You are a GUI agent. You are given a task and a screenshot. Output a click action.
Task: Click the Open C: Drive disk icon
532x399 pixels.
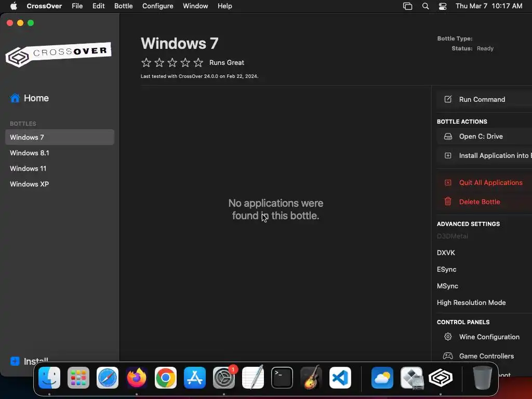pos(448,137)
